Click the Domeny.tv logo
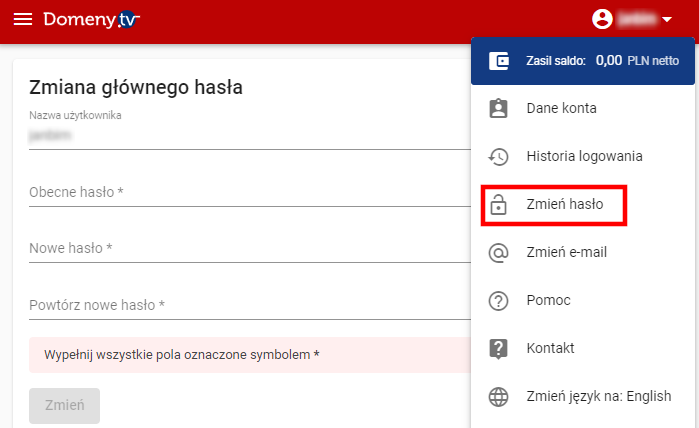This screenshot has width=699, height=428. click(91, 20)
